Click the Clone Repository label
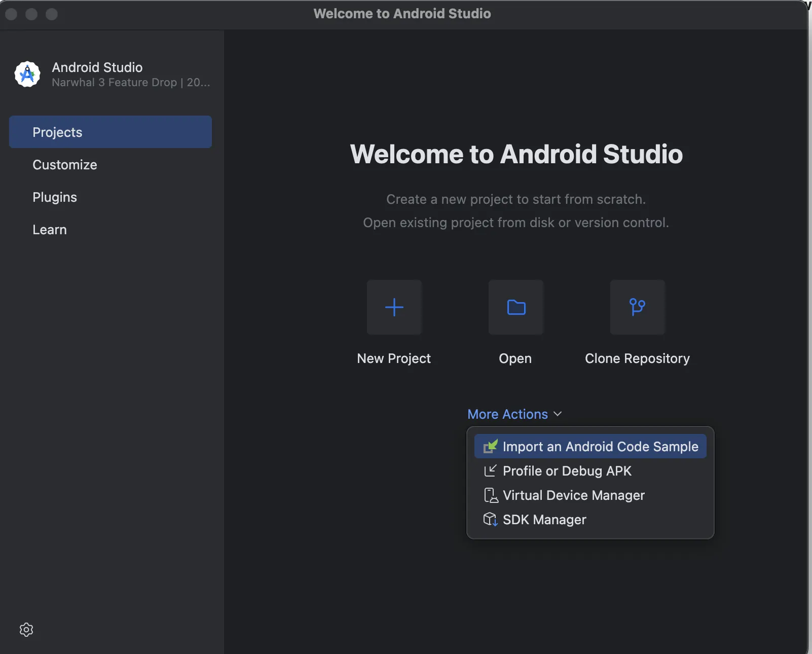This screenshot has height=654, width=812. 637,358
